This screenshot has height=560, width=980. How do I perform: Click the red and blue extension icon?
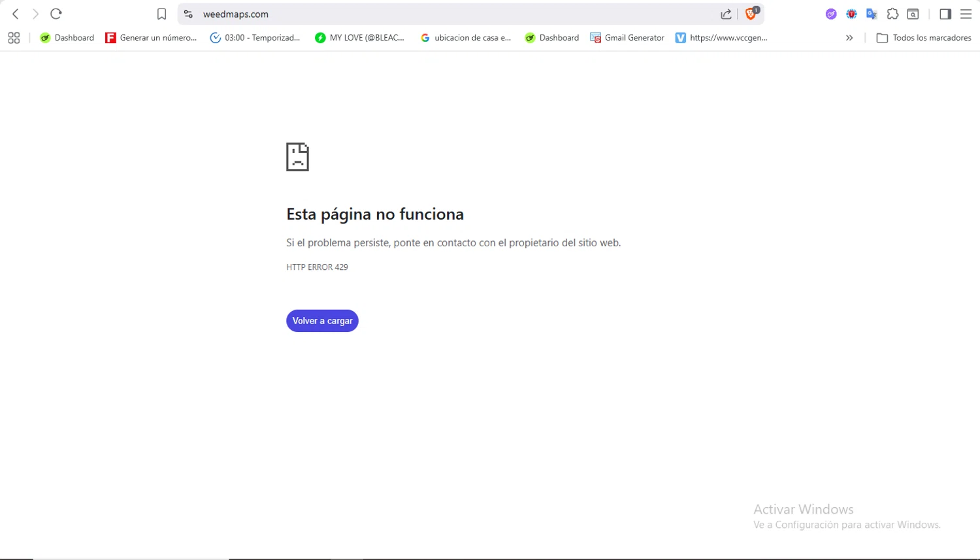851,14
